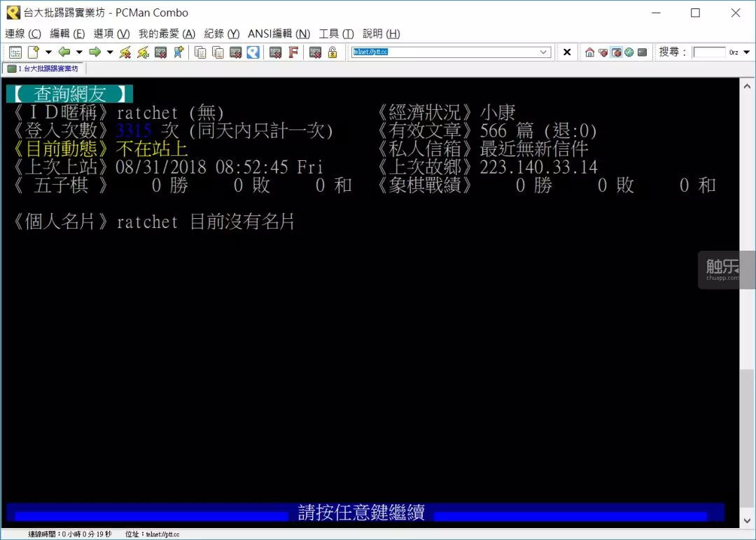This screenshot has width=756, height=540.
Task: Open the 工具 (T) menu
Action: (337, 34)
